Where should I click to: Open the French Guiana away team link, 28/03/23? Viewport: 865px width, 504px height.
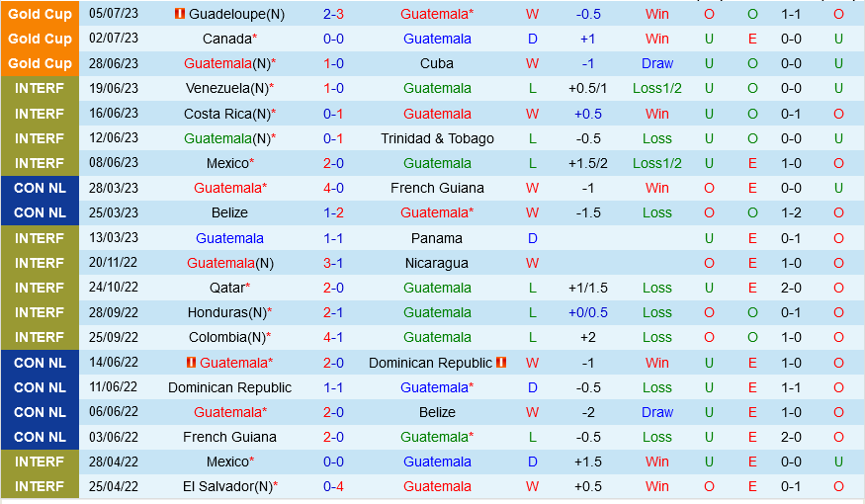[437, 188]
